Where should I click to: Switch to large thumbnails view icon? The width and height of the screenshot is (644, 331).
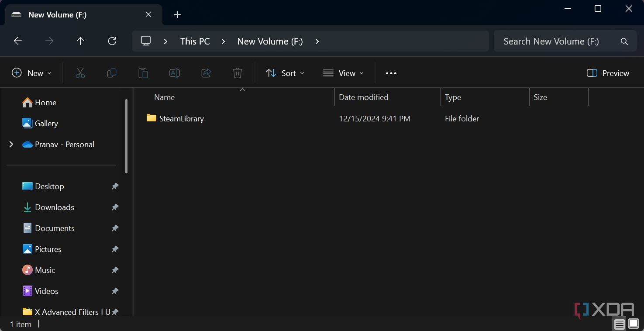click(x=634, y=324)
